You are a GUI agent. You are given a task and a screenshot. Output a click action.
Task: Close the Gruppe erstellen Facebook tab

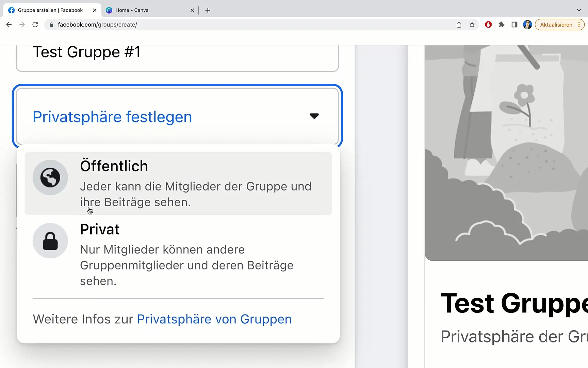(95, 10)
